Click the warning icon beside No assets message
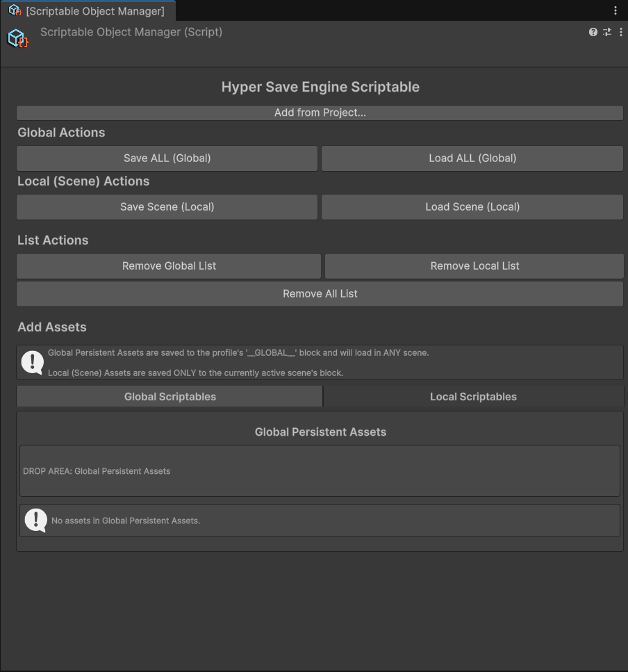 [35, 521]
